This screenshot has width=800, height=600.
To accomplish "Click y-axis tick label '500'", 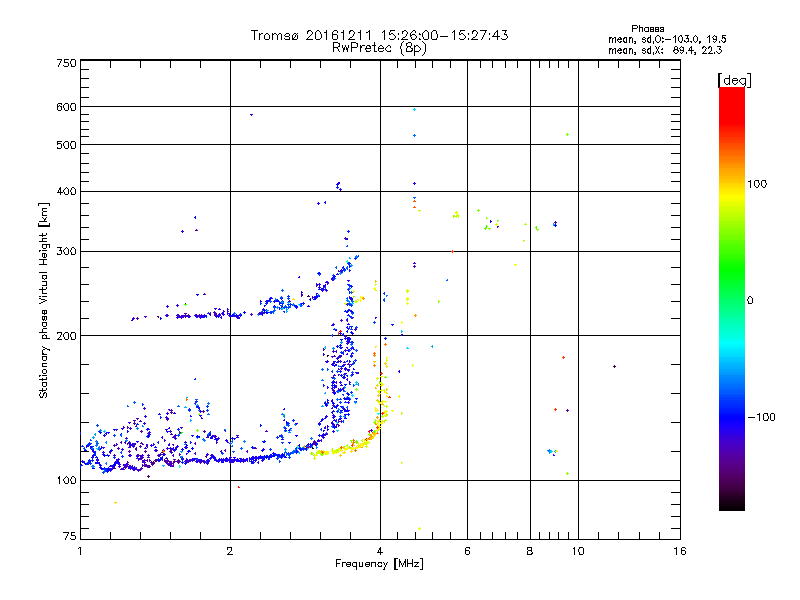I will click(x=66, y=145).
